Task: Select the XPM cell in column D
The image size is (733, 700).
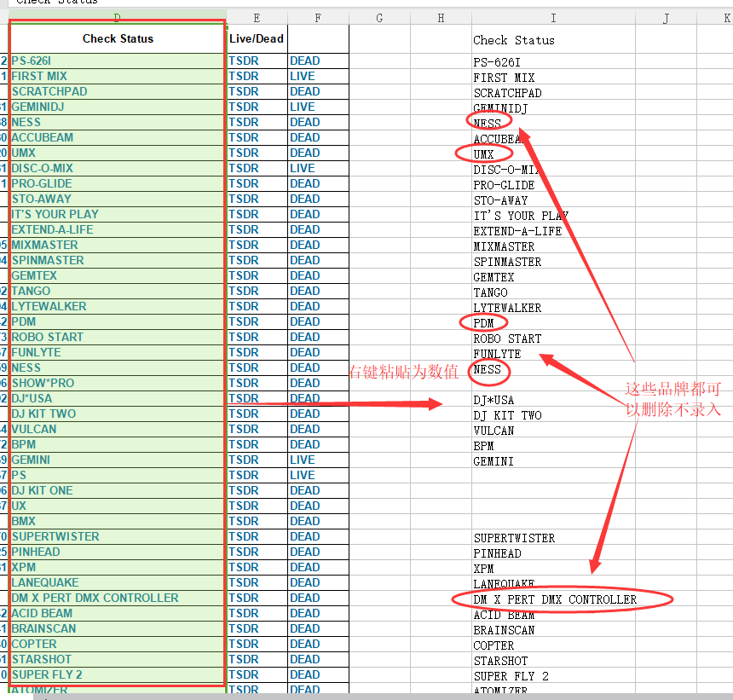Action: [x=118, y=567]
